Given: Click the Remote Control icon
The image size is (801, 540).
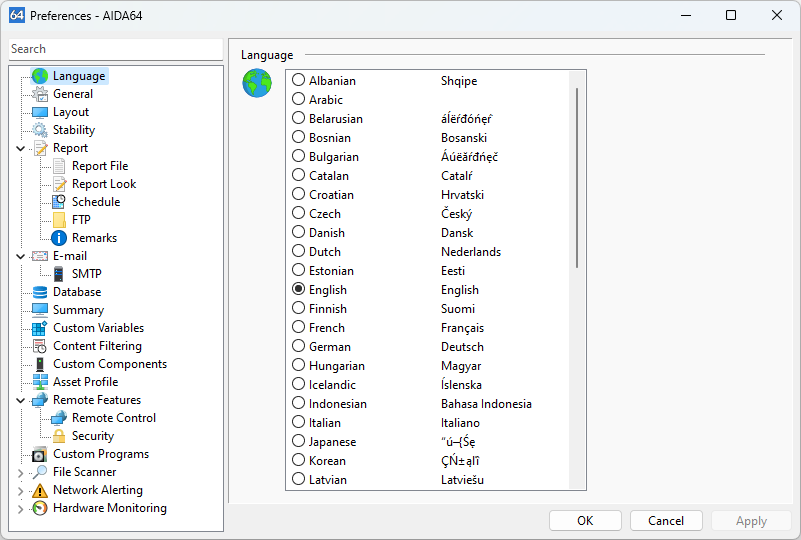Looking at the screenshot, I should [x=59, y=418].
